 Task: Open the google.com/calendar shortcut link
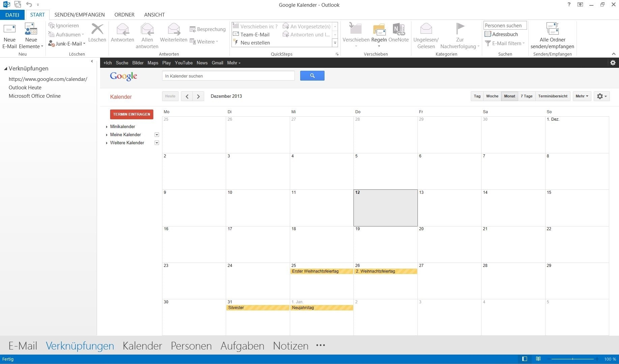tap(48, 79)
